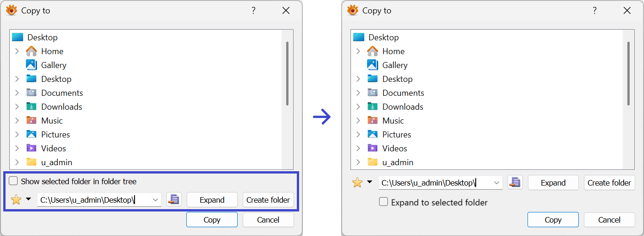This screenshot has width=644, height=236.
Task: Click the u_admin folder icon in left dialog
Action: pos(31,162)
